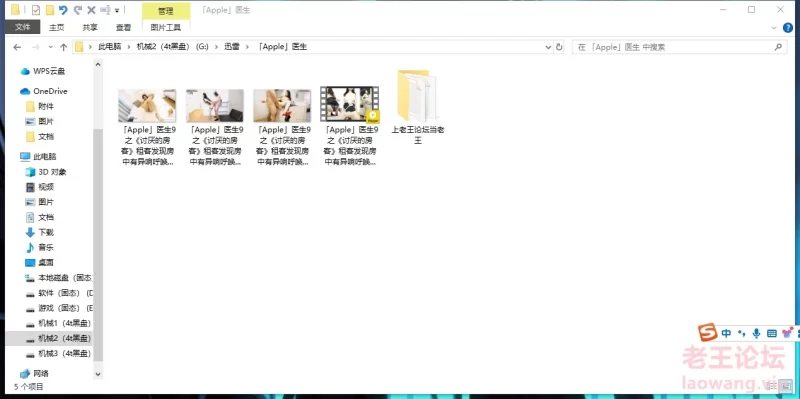
Task: Go back with the Back arrow
Action: click(17, 47)
